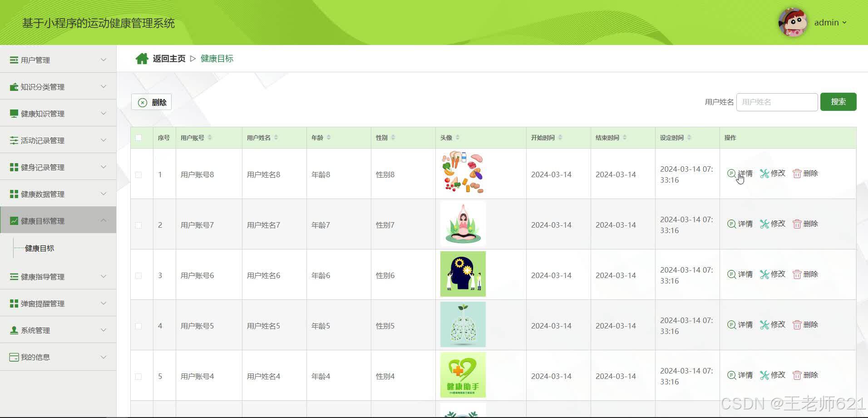The image size is (868, 418).
Task: Expand the 活动记录管理 menu chevron
Action: [x=104, y=140]
